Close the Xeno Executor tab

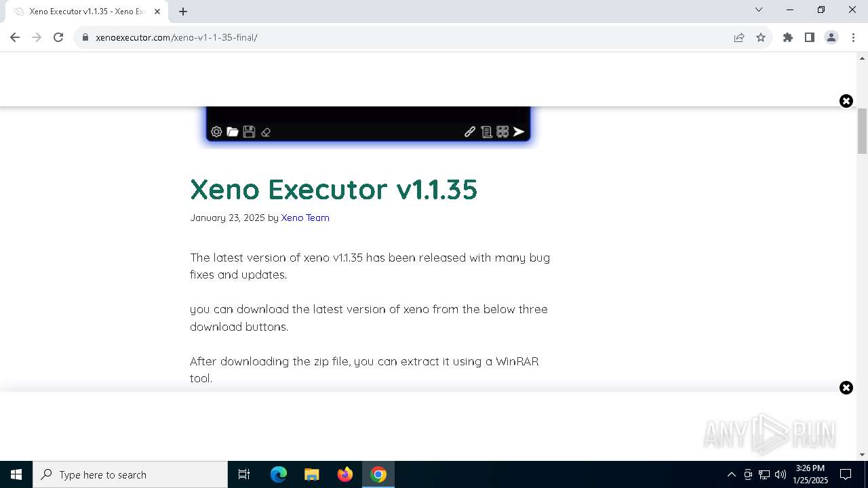click(x=157, y=12)
